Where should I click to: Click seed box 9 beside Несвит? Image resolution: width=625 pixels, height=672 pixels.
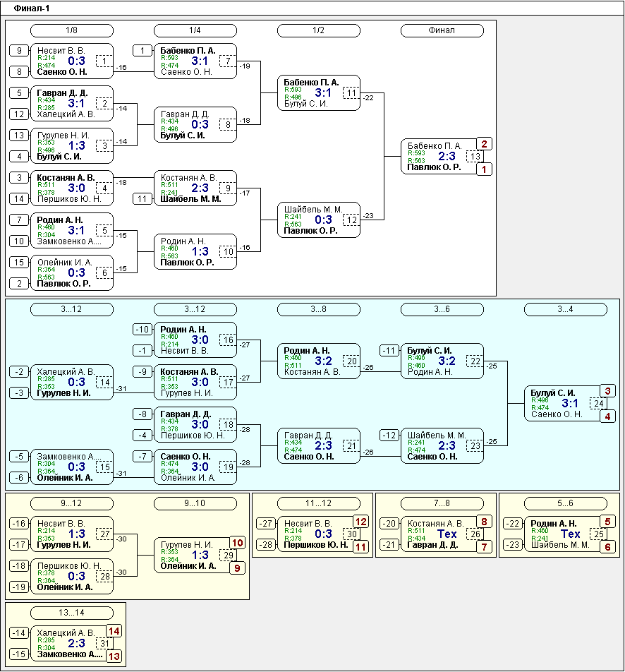click(x=19, y=51)
